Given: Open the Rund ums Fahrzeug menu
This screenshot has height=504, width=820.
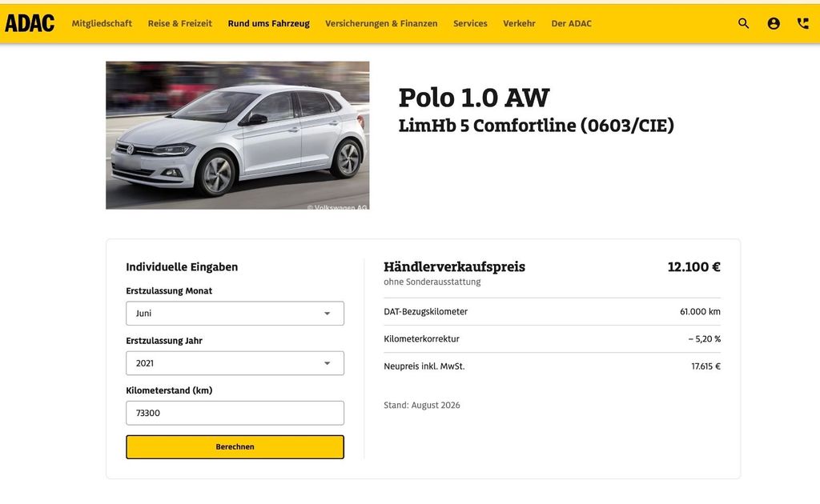Looking at the screenshot, I should [x=269, y=23].
